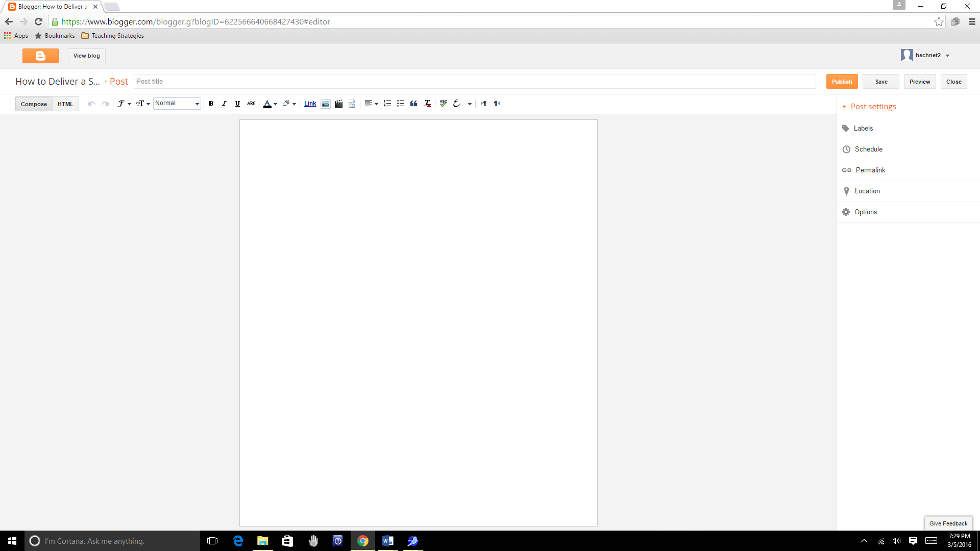Run the spell check icon
This screenshot has height=551, width=980.
tap(443, 104)
